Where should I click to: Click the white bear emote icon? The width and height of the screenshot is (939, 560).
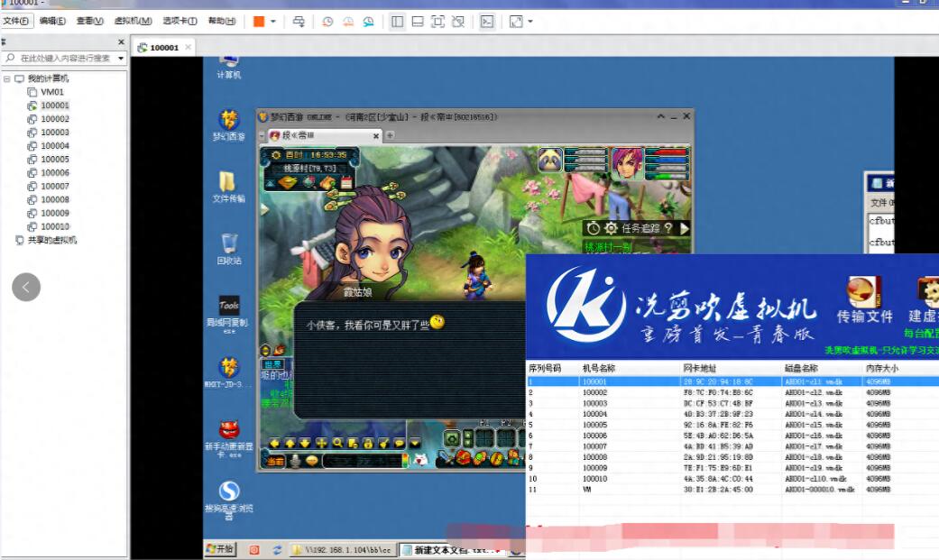point(420,460)
